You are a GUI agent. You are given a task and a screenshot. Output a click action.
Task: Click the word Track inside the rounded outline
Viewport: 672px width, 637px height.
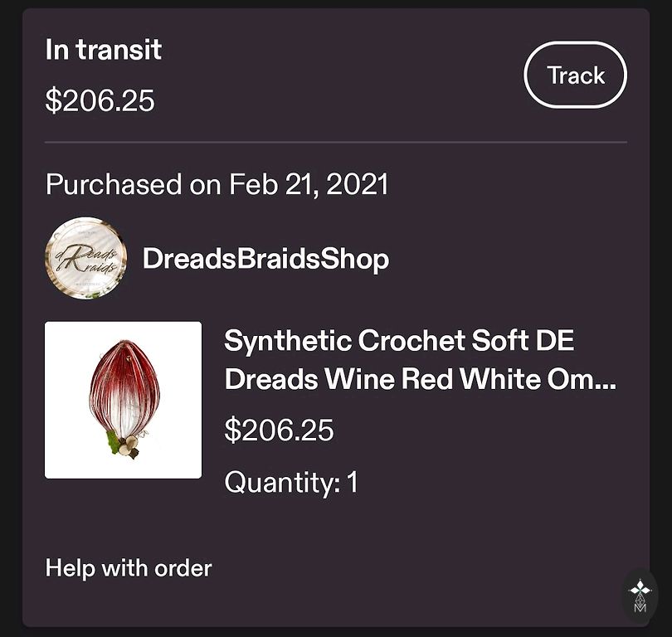(575, 75)
